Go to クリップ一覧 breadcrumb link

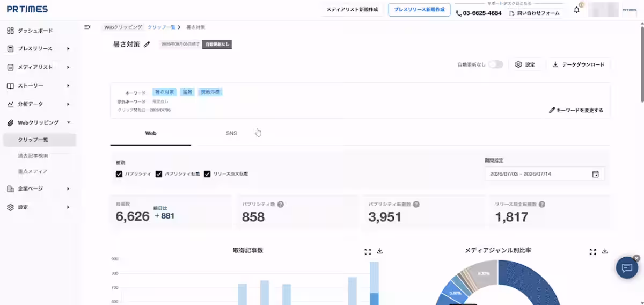click(162, 27)
